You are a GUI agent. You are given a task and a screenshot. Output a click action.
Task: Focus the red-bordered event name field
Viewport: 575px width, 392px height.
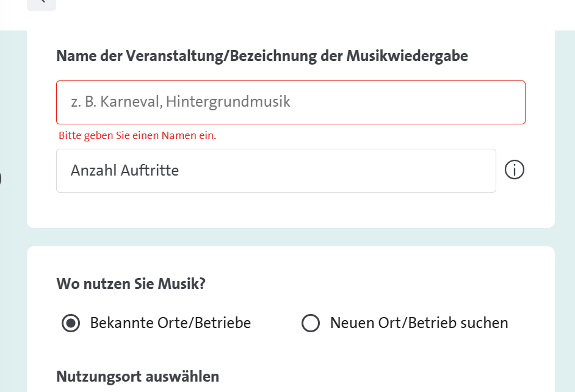tap(291, 102)
